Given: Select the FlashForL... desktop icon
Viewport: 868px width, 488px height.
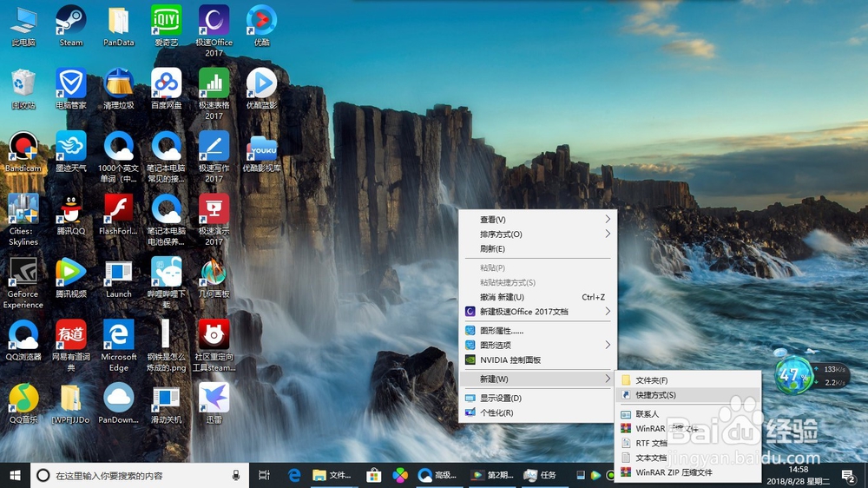Looking at the screenshot, I should (118, 214).
